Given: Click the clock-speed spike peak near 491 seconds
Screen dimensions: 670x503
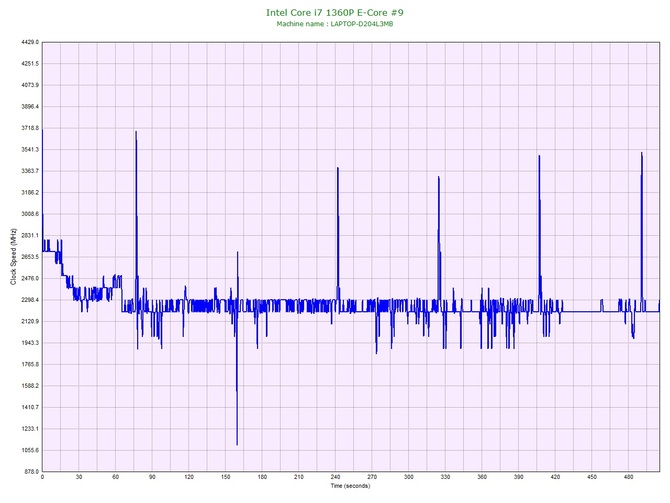Looking at the screenshot, I should (x=641, y=153).
